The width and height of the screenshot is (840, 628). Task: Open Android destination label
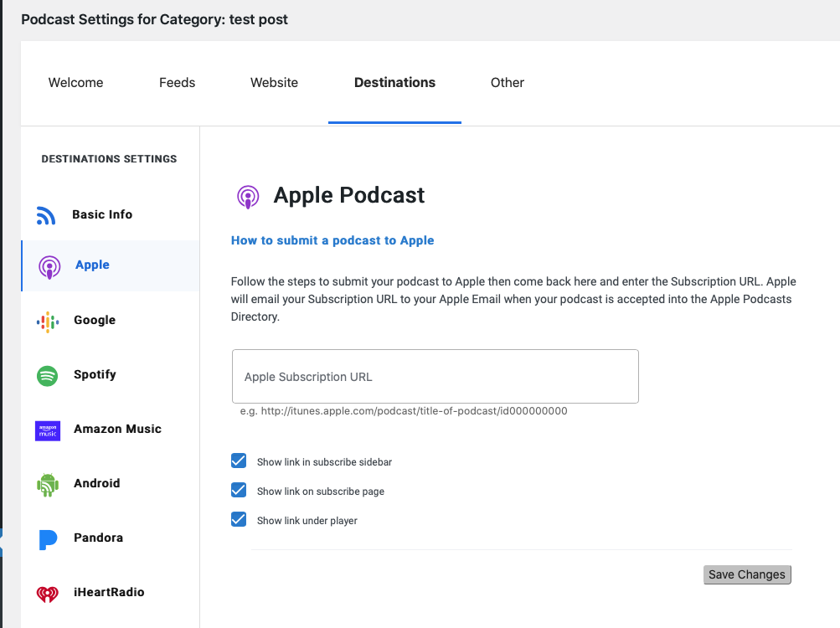point(97,483)
